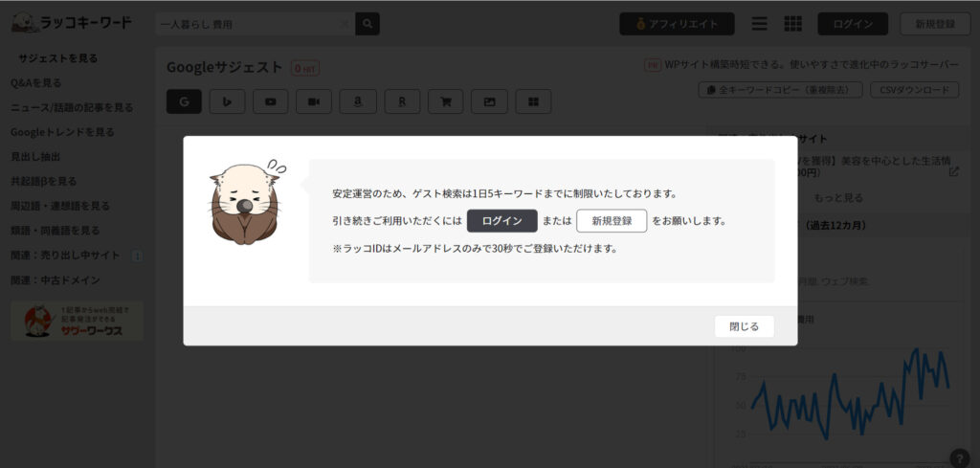Click 全キーワードコピー（重複除去） button
The image size is (980, 468).
pos(780,90)
